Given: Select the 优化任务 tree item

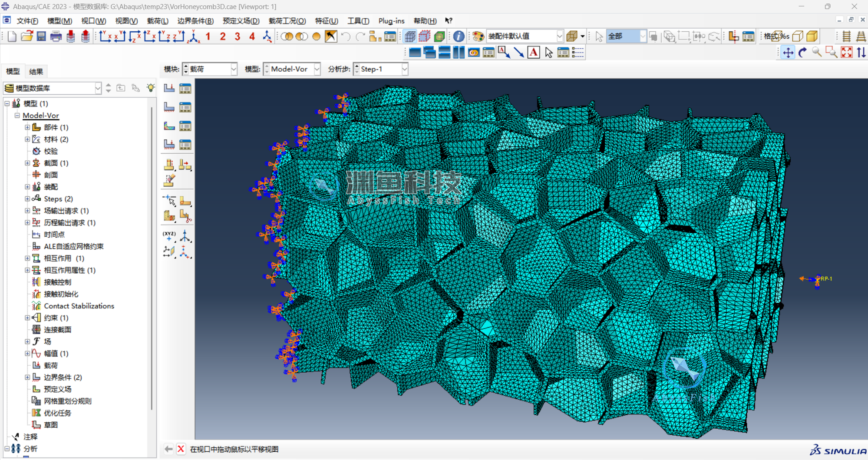Looking at the screenshot, I should (x=57, y=413).
